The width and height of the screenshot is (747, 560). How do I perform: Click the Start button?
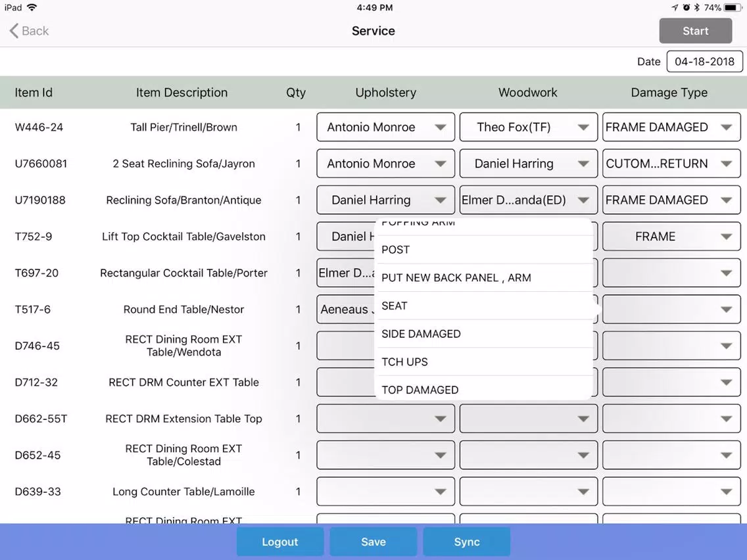(696, 31)
